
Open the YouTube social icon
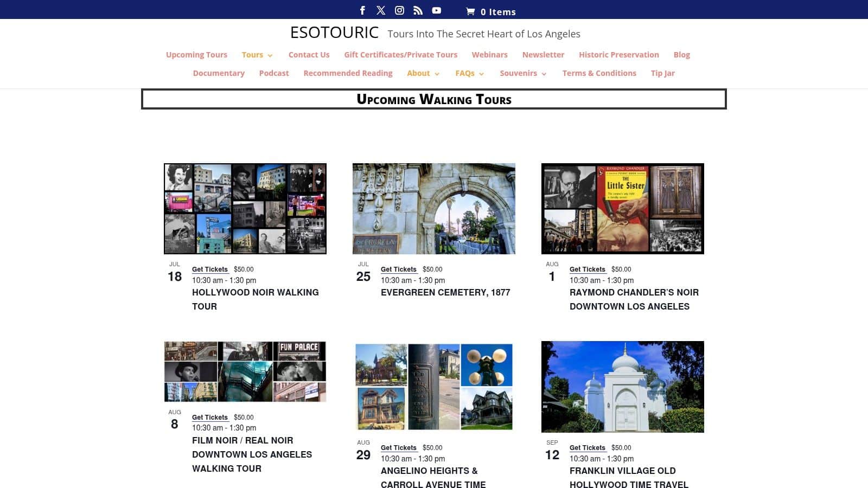click(436, 10)
